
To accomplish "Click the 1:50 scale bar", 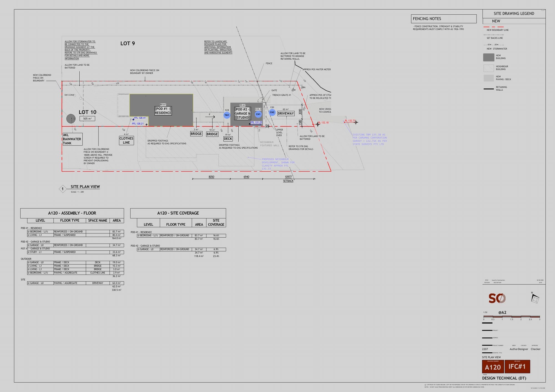I will (511, 317).
